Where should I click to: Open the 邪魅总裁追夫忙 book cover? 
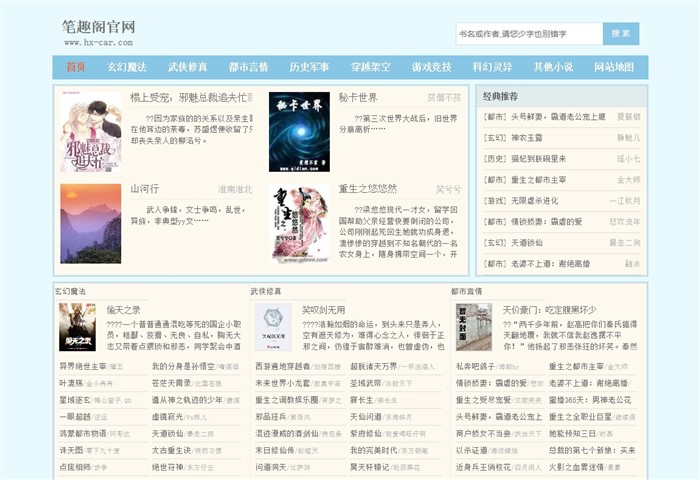91,132
